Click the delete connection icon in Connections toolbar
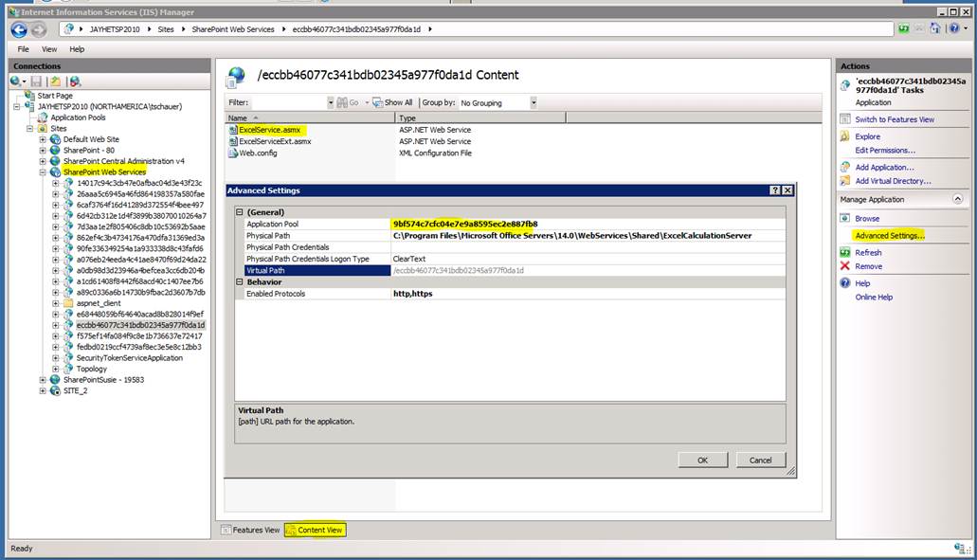 75,81
